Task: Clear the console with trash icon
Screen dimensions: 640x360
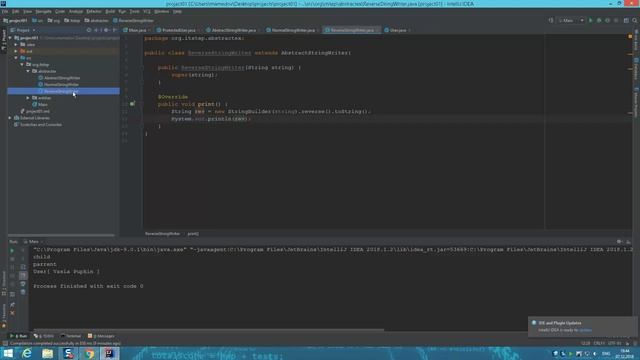Action: (23, 292)
